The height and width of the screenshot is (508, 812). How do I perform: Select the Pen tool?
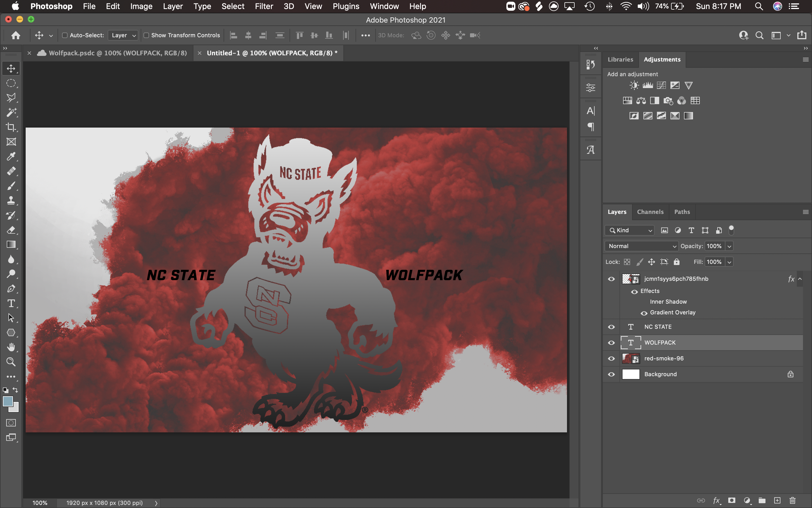tap(11, 289)
